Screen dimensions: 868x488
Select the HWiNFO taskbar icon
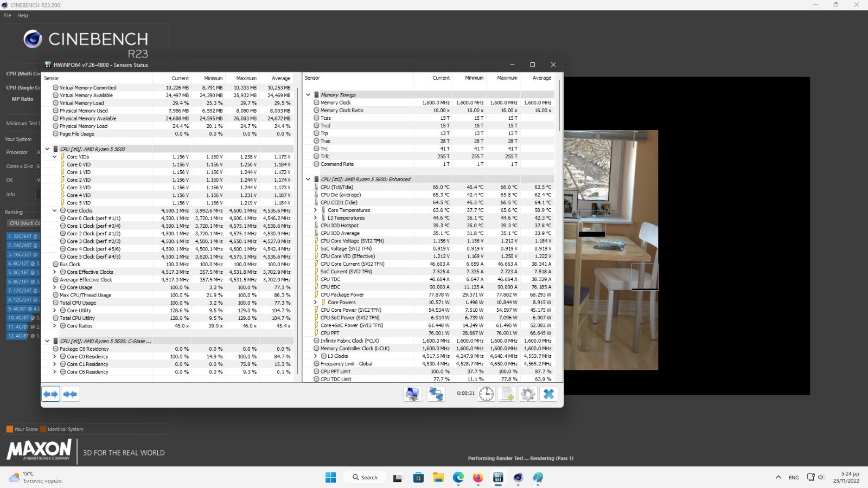(x=498, y=477)
